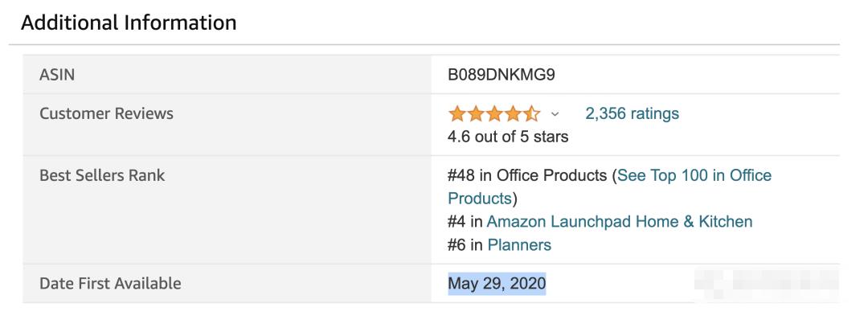This screenshot has height=320, width=868.
Task: Click the ASIN row label
Action: tap(57, 75)
